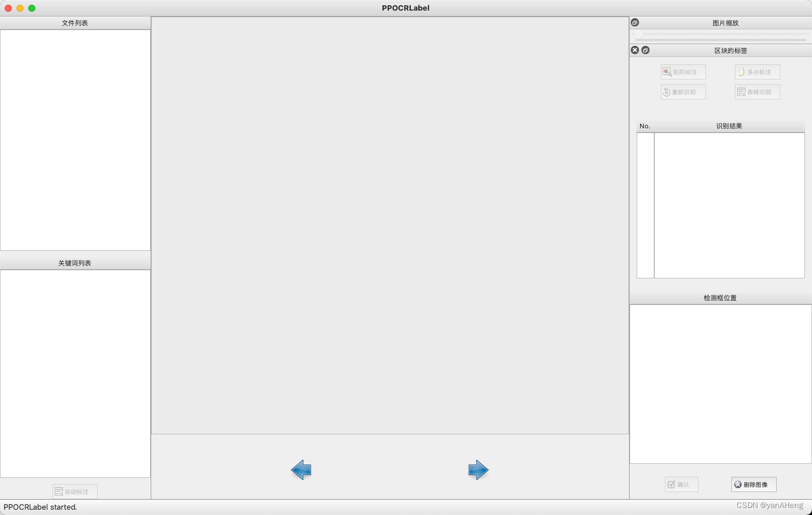
Task: Go to the previous image with left arrow
Action: point(301,470)
